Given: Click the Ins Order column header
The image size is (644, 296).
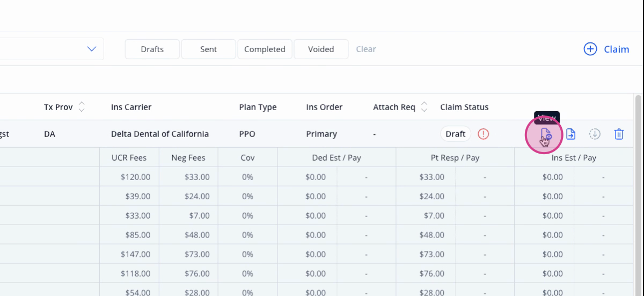Looking at the screenshot, I should (x=325, y=107).
